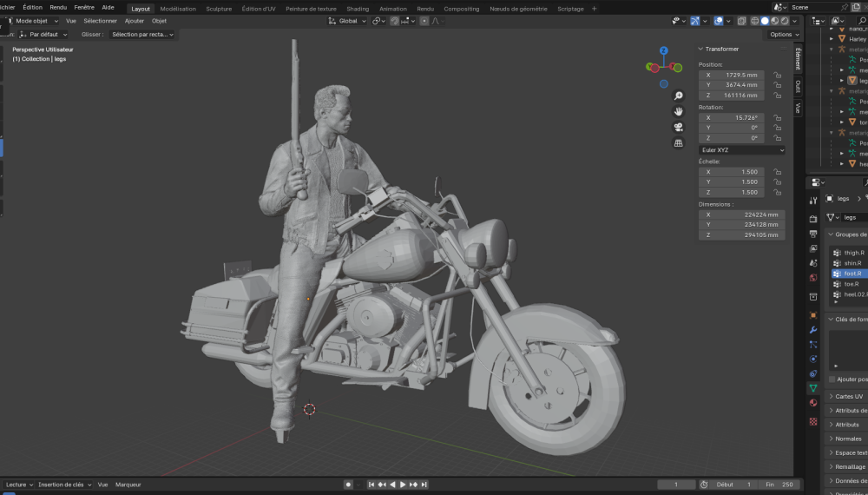Toggle the camera view icon
Viewport: 868px width, 495px height.
[678, 127]
